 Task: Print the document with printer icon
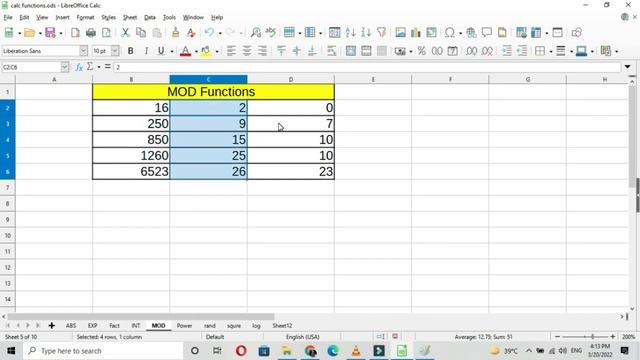pos(91,33)
